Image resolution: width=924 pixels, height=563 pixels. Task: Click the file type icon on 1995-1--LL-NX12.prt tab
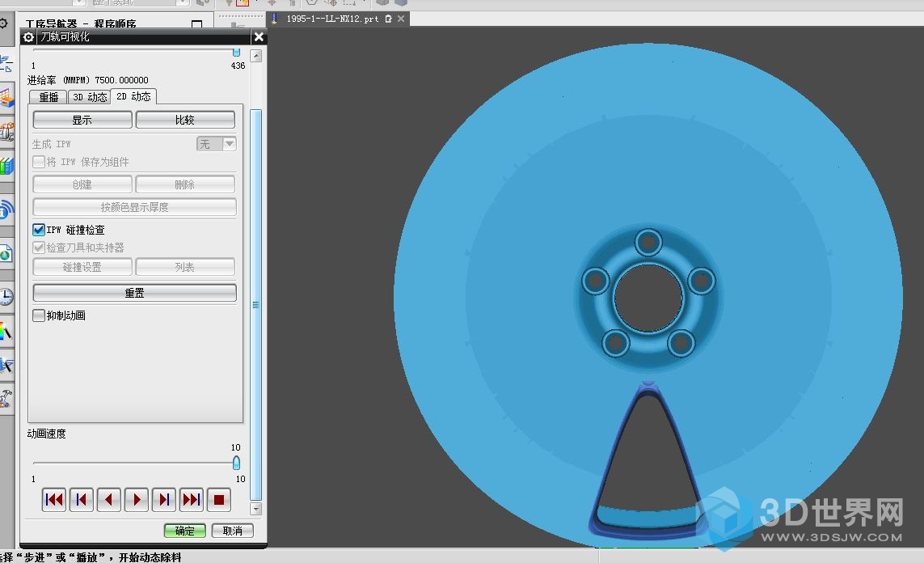click(274, 19)
